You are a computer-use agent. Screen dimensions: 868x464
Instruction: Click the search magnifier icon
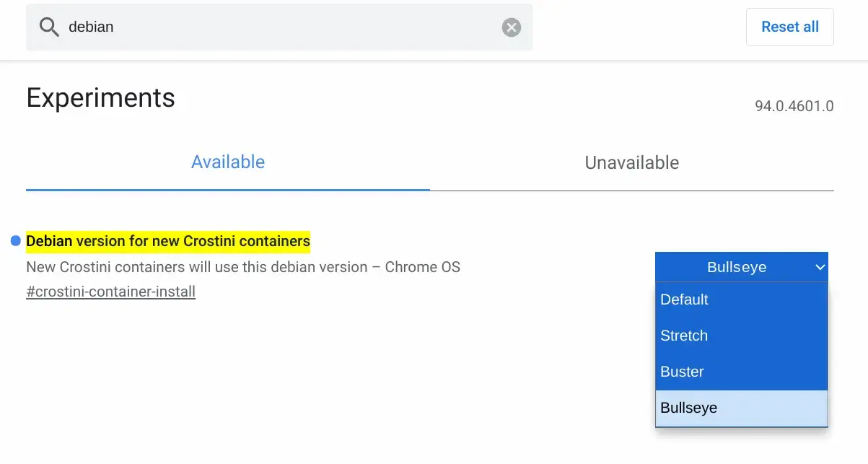(x=48, y=27)
